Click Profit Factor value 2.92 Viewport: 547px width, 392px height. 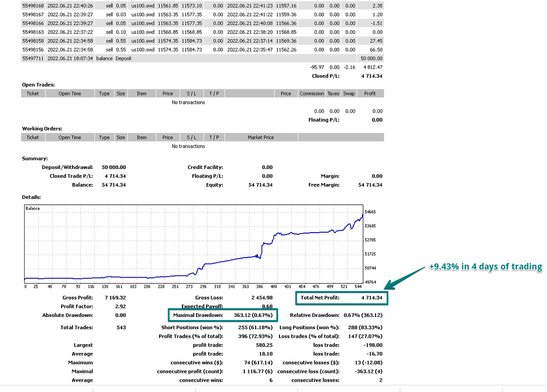coord(121,306)
